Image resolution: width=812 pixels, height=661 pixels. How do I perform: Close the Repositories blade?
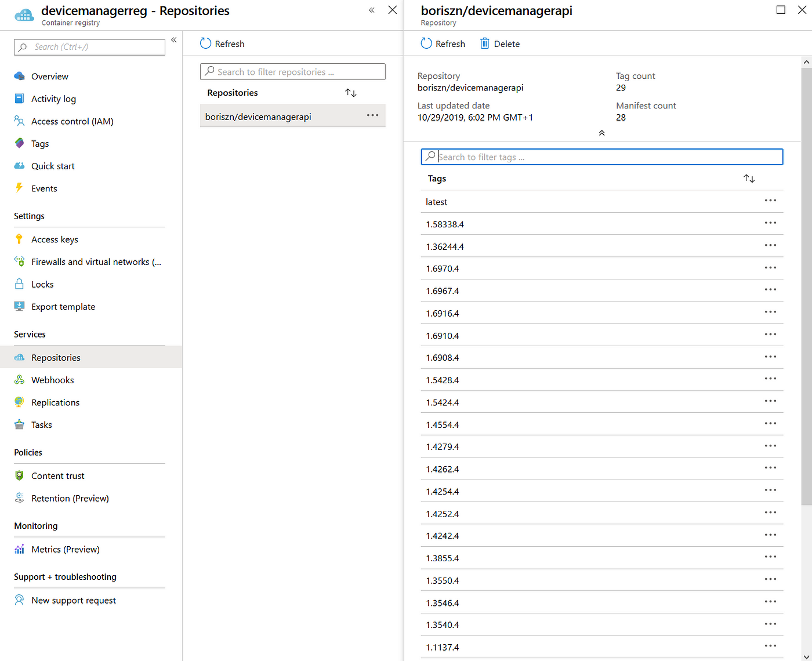click(393, 10)
